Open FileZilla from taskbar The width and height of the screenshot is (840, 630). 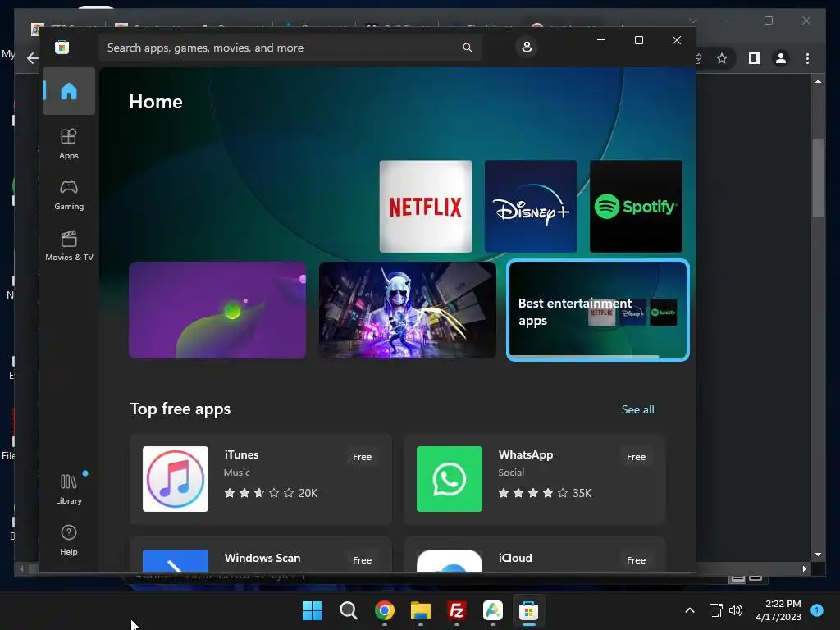[x=456, y=610]
